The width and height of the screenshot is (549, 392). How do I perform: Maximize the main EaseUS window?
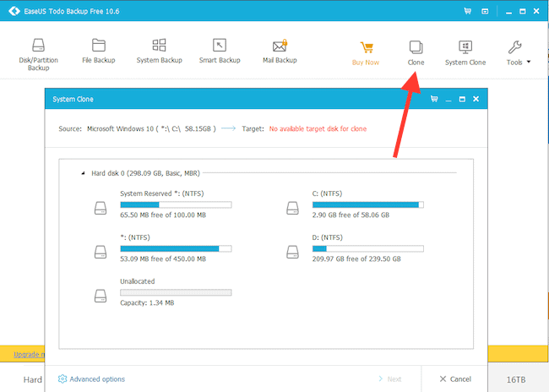[x=522, y=11]
